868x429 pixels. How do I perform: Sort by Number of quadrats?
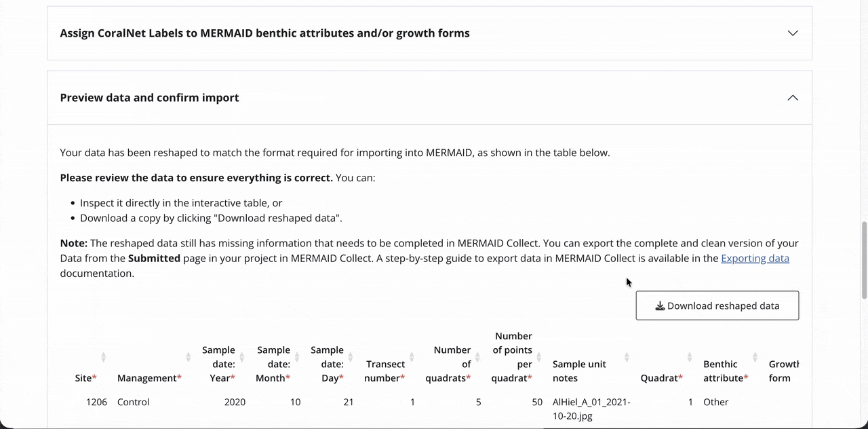[477, 357]
